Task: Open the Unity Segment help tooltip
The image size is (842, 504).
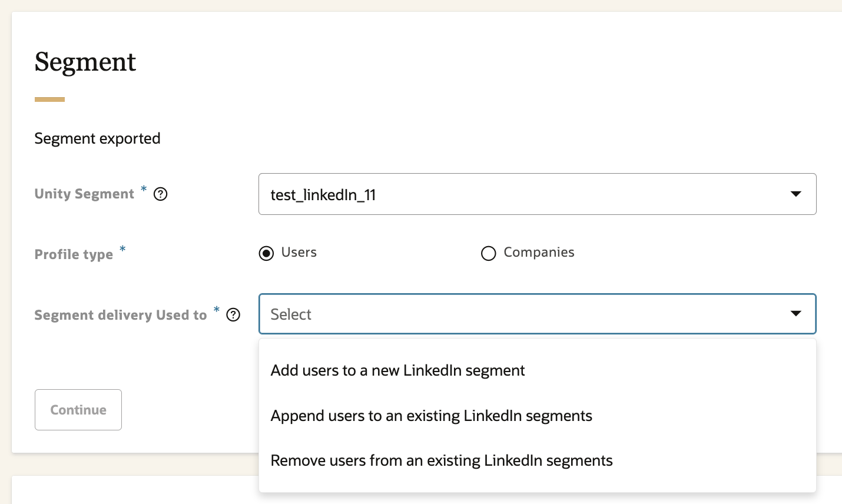Action: [160, 194]
